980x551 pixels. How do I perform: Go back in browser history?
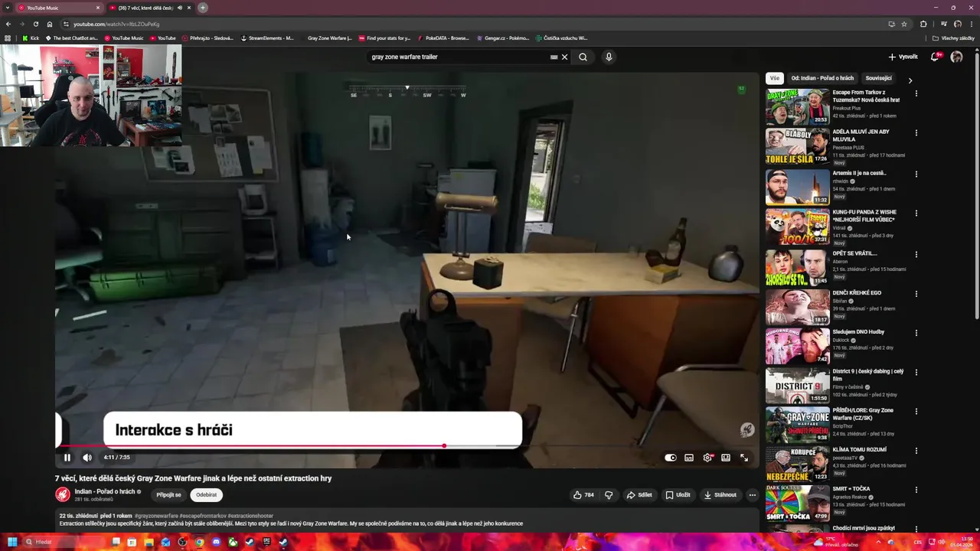[x=8, y=24]
